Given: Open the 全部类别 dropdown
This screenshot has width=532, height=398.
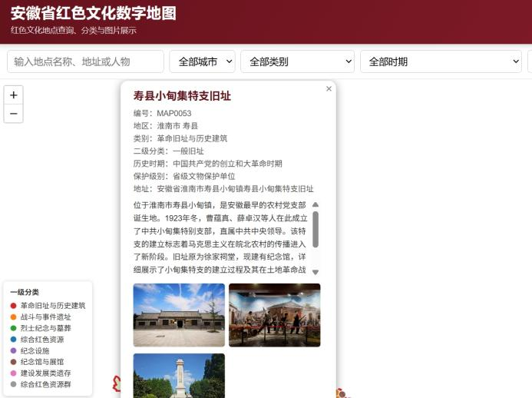Looking at the screenshot, I should (298, 61).
